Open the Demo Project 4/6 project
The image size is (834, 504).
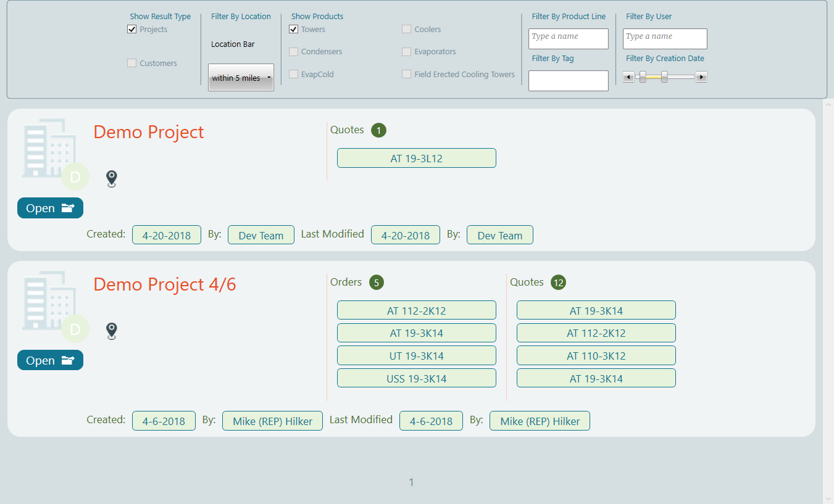coord(50,360)
